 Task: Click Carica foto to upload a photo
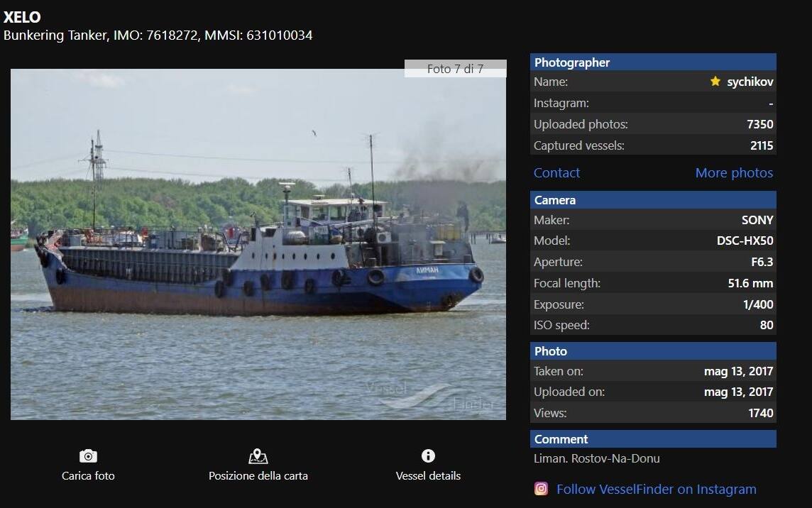click(x=87, y=476)
